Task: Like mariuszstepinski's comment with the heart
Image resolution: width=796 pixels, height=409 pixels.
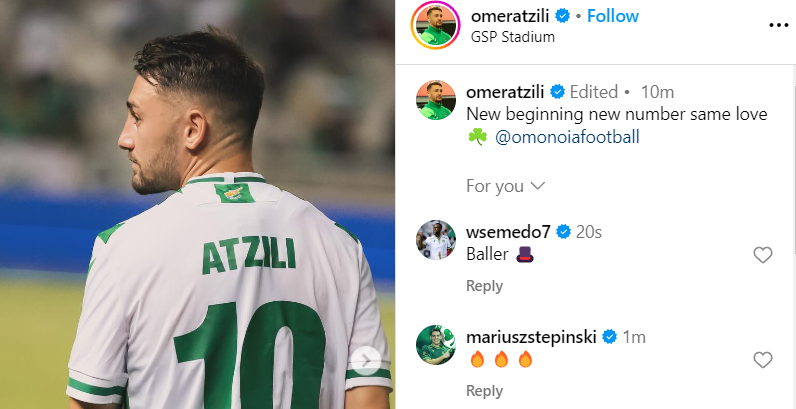Action: [762, 360]
